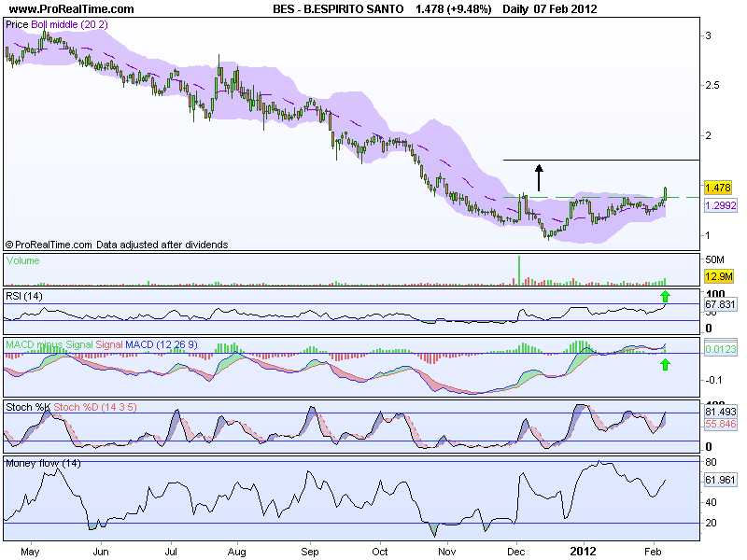Select the blue MACD (12 26 9) legend
The width and height of the screenshot is (747, 560).
click(x=162, y=344)
